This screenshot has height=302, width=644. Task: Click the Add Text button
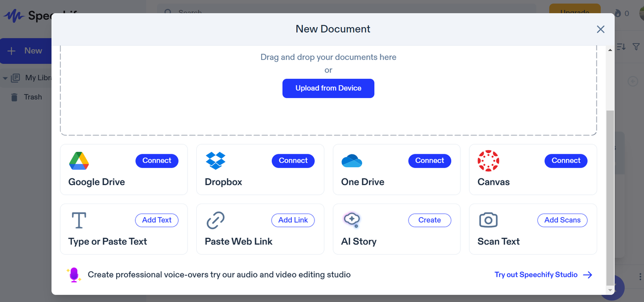point(157,220)
